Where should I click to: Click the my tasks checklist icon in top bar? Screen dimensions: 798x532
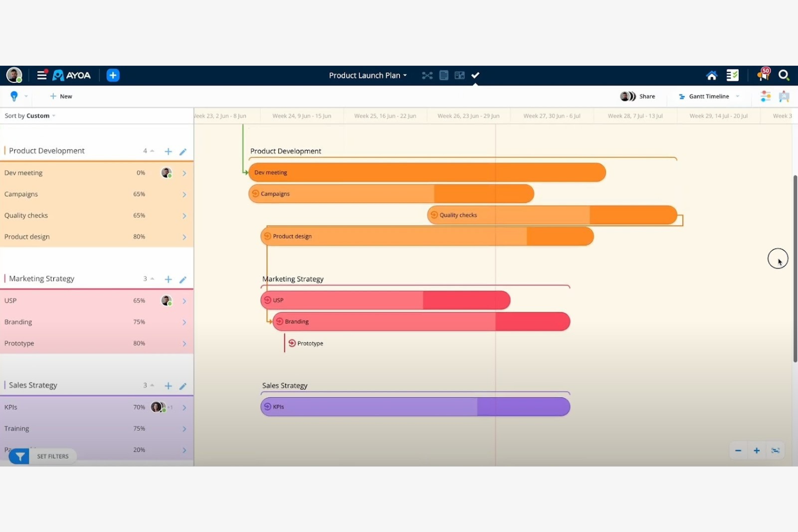pyautogui.click(x=732, y=75)
